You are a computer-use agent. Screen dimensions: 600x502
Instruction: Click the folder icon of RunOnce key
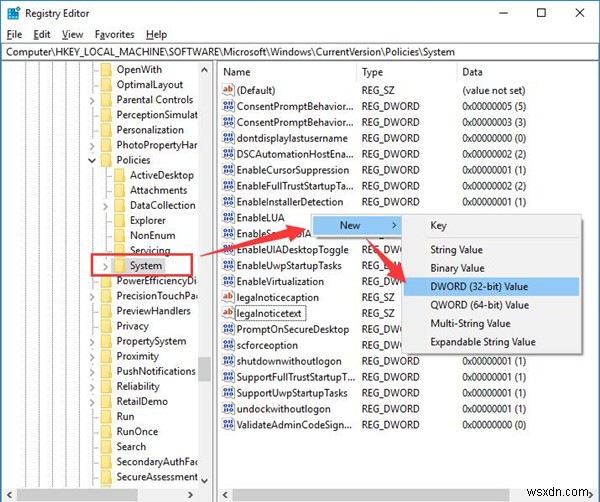tap(106, 431)
